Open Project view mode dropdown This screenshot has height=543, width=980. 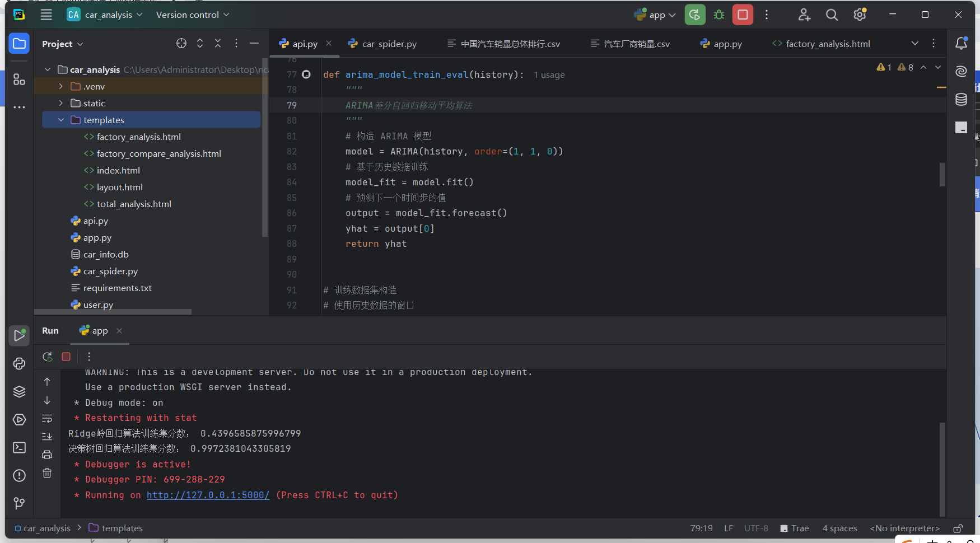coord(63,44)
